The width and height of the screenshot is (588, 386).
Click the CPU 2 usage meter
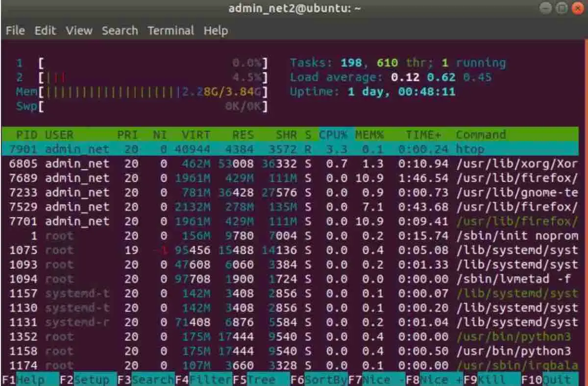(x=143, y=77)
